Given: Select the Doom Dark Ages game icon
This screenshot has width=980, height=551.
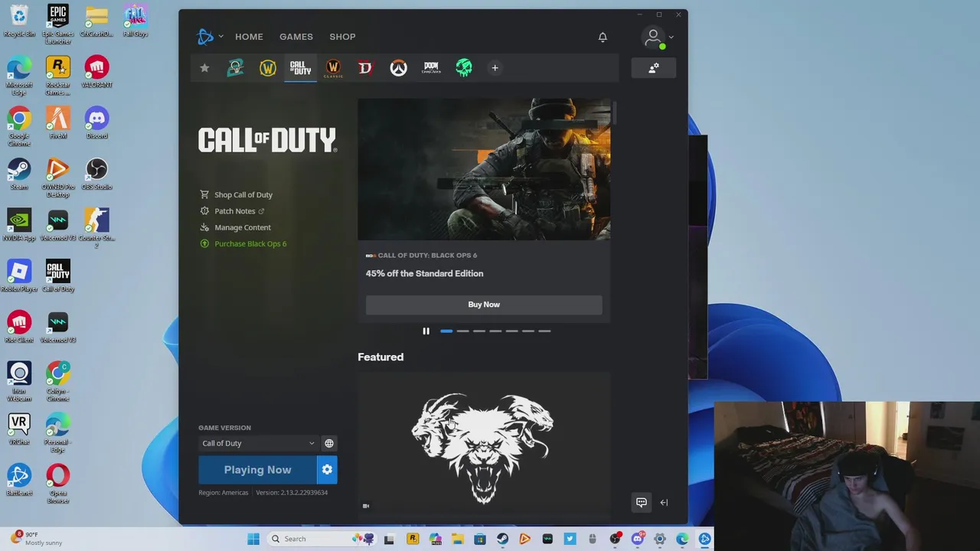Looking at the screenshot, I should [x=431, y=68].
